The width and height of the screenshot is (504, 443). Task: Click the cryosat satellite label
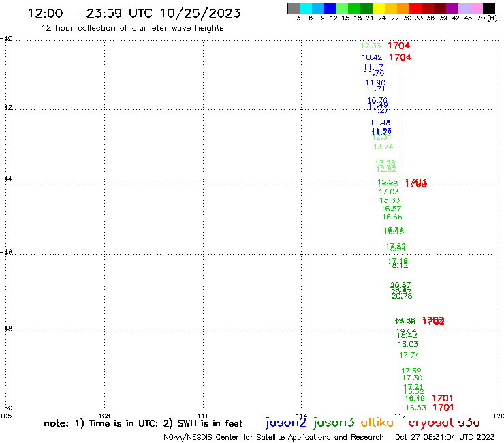(x=431, y=423)
